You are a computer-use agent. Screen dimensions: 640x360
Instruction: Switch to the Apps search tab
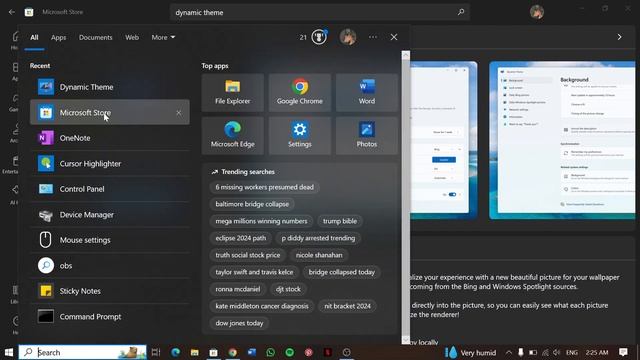point(58,37)
